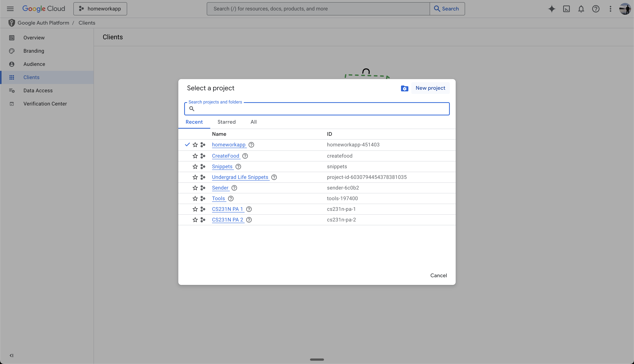Switch to the Recent tab
The image size is (634, 364).
(x=194, y=122)
